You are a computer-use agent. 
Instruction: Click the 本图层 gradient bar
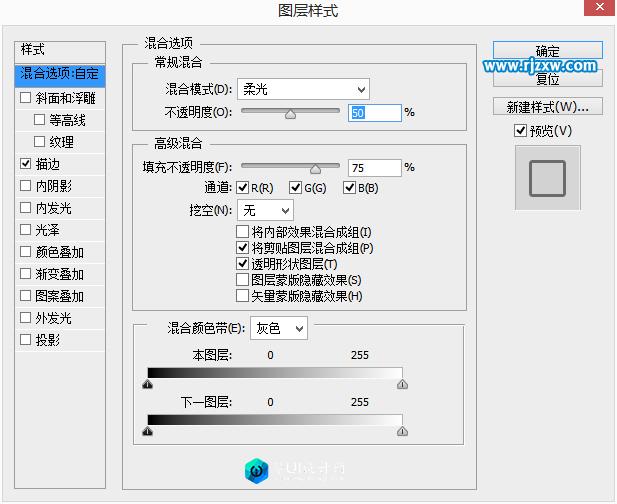coord(275,373)
